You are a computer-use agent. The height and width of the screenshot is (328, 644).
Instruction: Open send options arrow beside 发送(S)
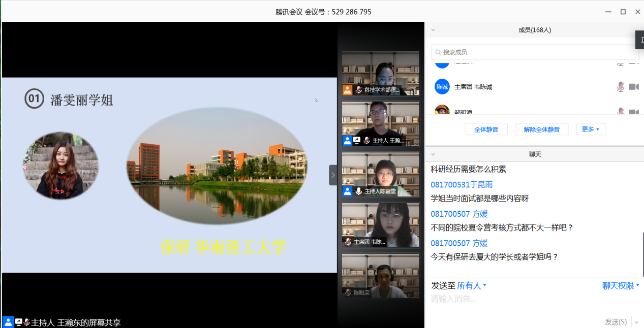[x=636, y=322]
